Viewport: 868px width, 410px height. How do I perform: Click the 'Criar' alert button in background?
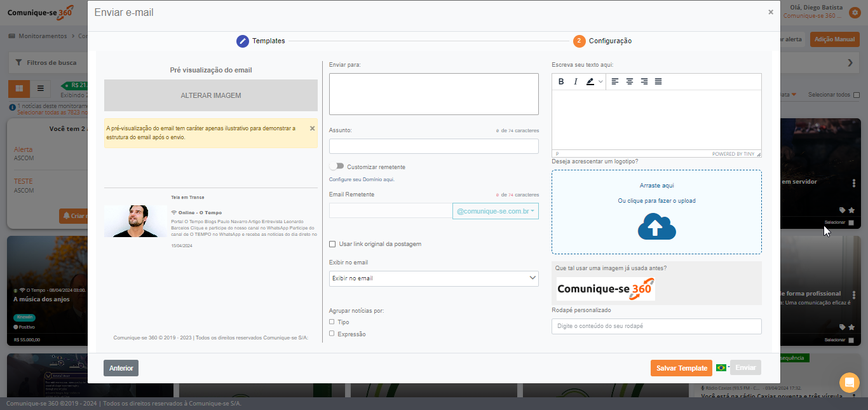coord(73,216)
